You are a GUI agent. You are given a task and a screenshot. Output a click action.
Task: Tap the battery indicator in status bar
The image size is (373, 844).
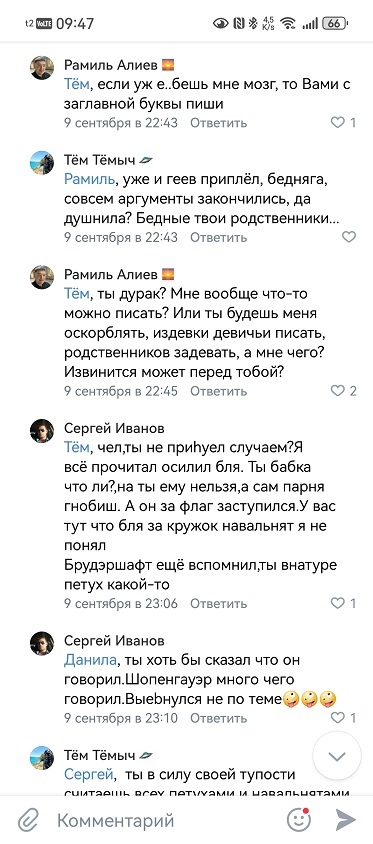(334, 23)
